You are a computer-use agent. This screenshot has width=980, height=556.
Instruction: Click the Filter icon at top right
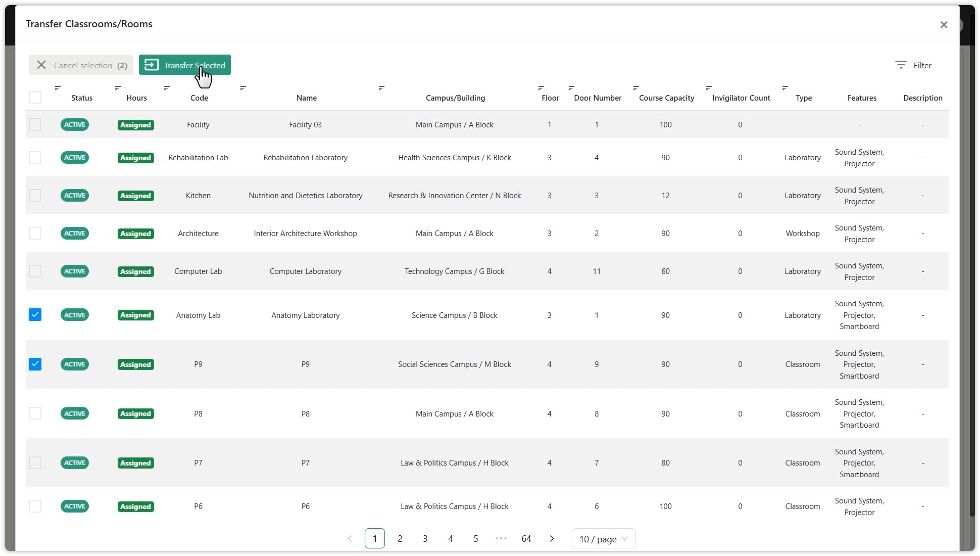[901, 65]
